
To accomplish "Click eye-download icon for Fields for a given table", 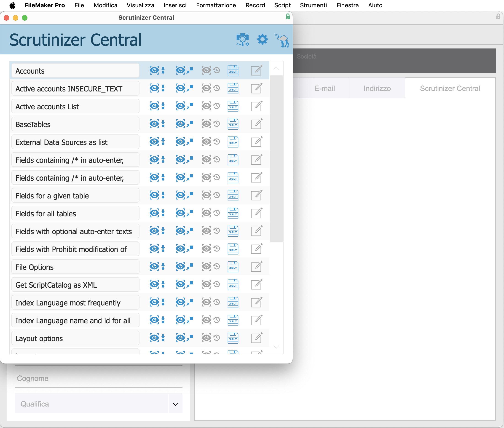I will [x=157, y=195].
